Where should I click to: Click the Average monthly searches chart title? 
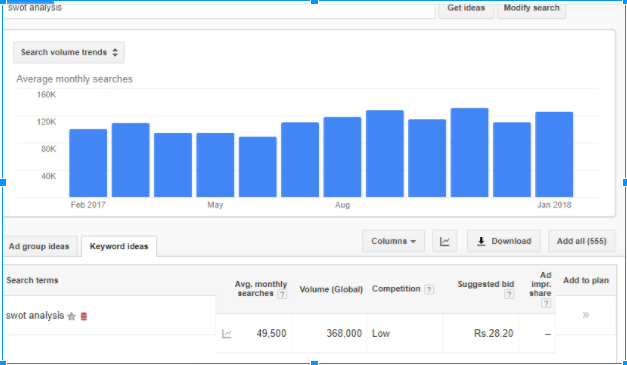point(74,79)
